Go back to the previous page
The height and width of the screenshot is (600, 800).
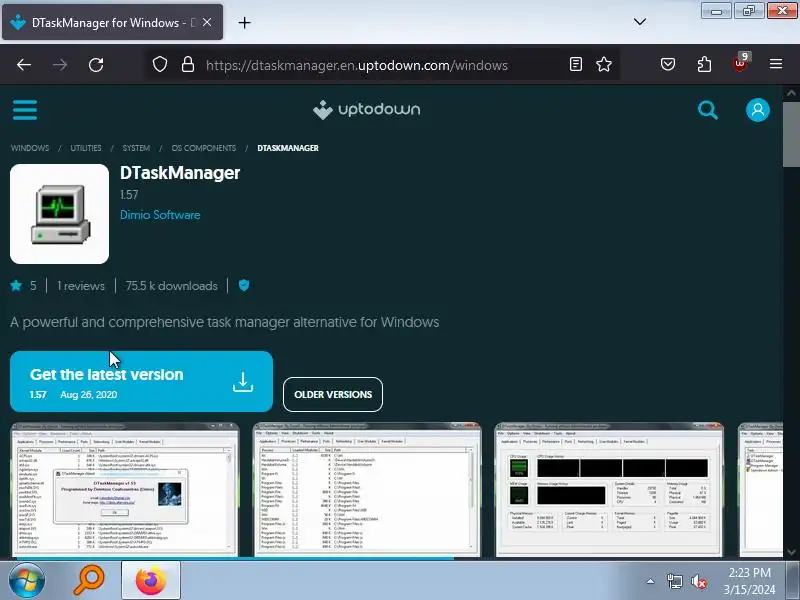(x=24, y=65)
